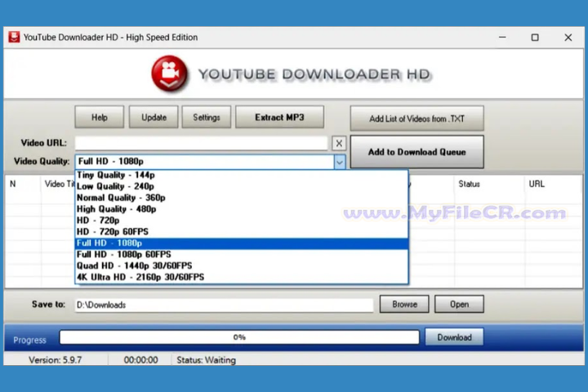Viewport: 588px width, 392px height.
Task: Click the N column header
Action: point(23,185)
